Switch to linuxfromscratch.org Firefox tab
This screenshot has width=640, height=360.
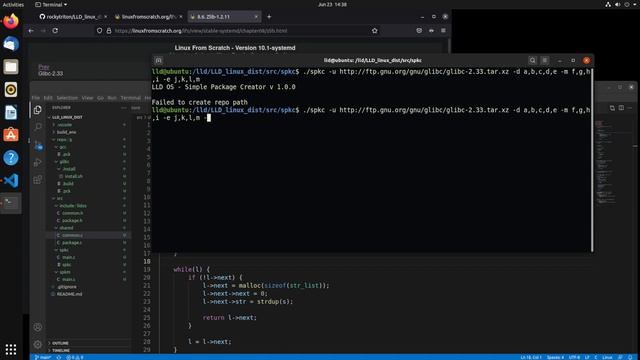[149, 17]
